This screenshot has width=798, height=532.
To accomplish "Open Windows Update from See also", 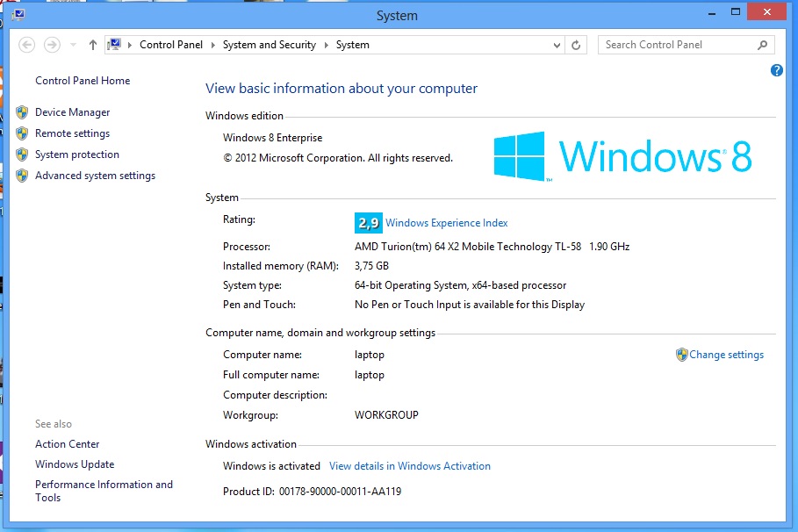I will 75,464.
